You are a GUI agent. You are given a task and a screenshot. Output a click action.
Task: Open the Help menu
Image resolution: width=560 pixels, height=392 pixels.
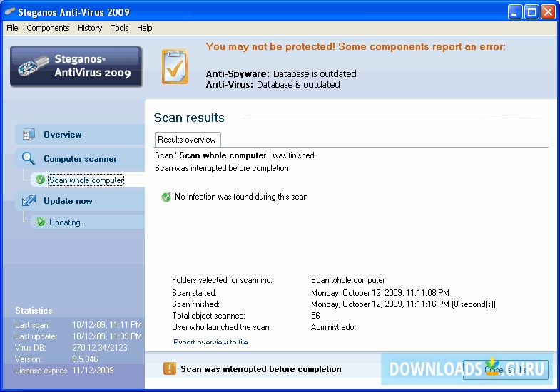144,28
